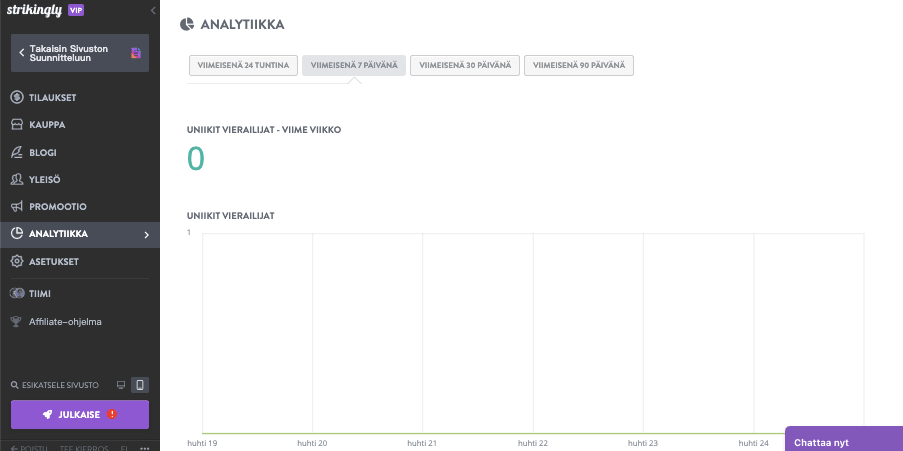The width and height of the screenshot is (903, 451).
Task: Switch to desktop preview monitor icon
Action: (x=120, y=385)
